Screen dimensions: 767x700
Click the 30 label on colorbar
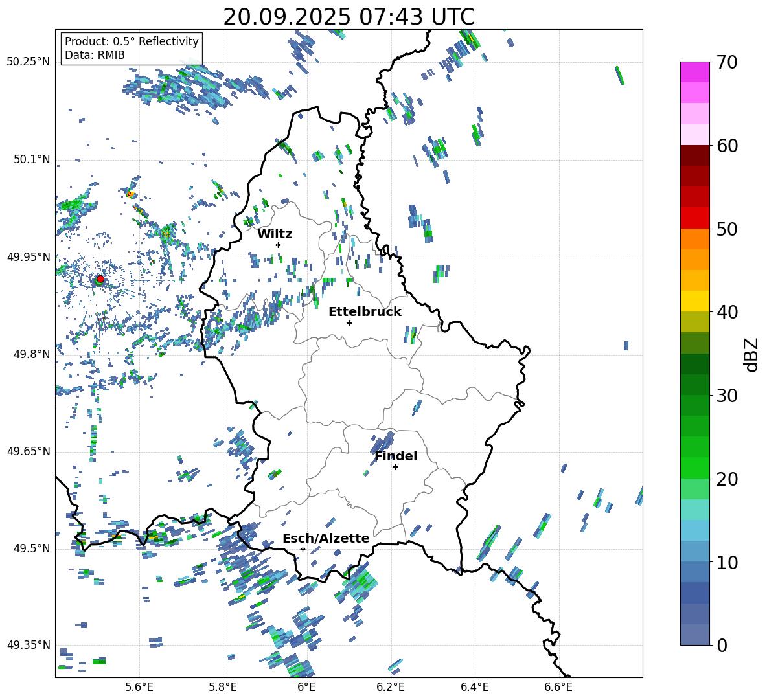coord(727,396)
